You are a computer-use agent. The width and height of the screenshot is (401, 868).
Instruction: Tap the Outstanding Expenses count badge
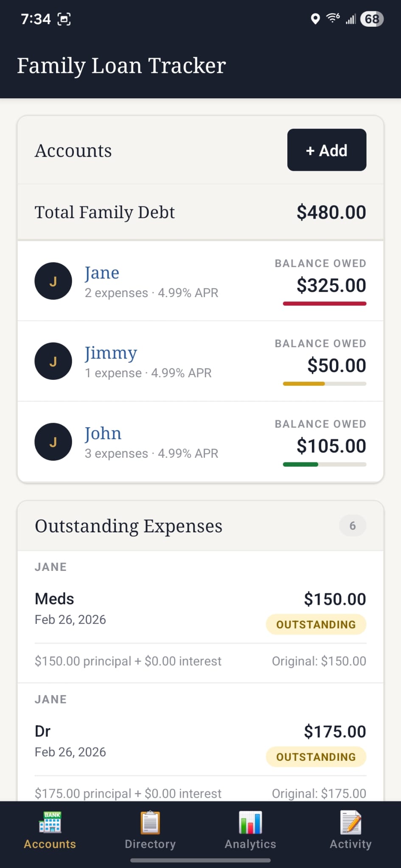tap(352, 526)
